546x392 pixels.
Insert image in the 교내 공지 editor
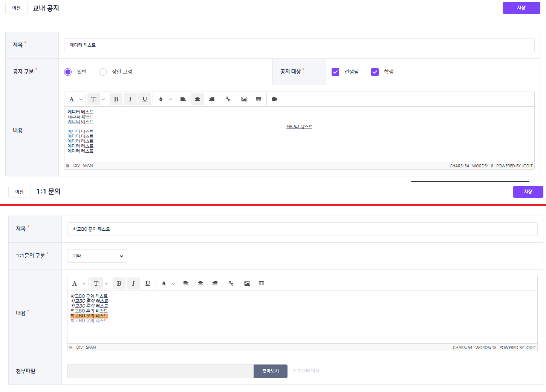[244, 99]
